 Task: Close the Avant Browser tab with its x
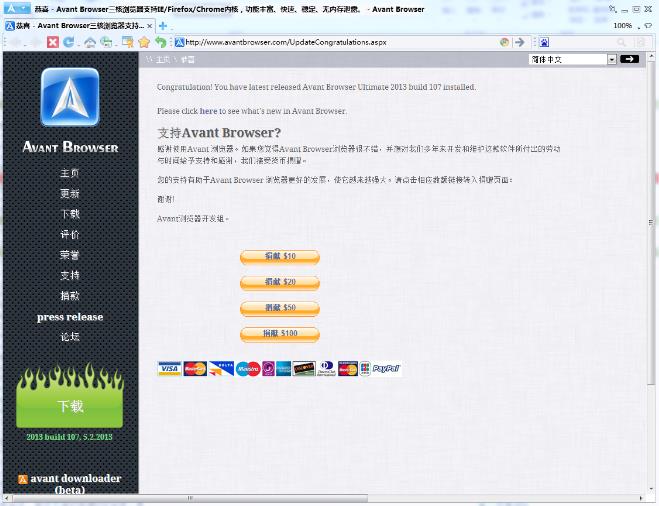(x=150, y=26)
